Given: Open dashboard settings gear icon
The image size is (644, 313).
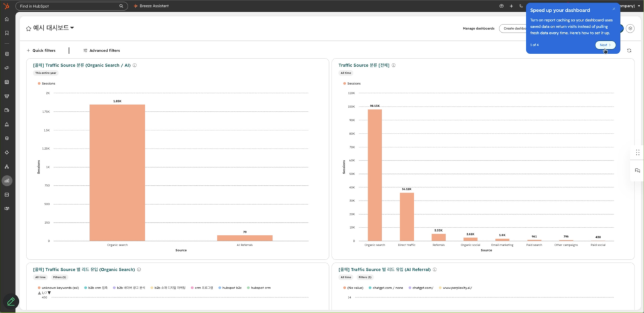Looking at the screenshot, I should click(630, 28).
